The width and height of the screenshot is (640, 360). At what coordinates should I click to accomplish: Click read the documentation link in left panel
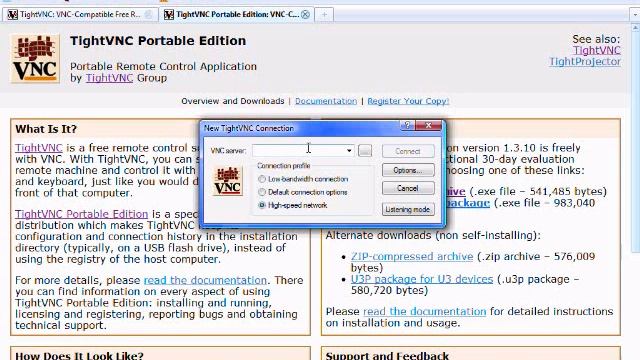click(205, 280)
